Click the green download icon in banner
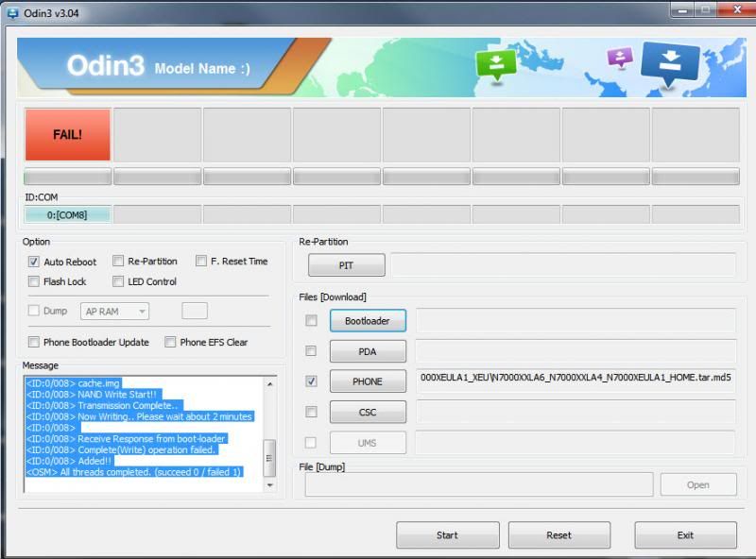The height and width of the screenshot is (559, 756). click(496, 65)
